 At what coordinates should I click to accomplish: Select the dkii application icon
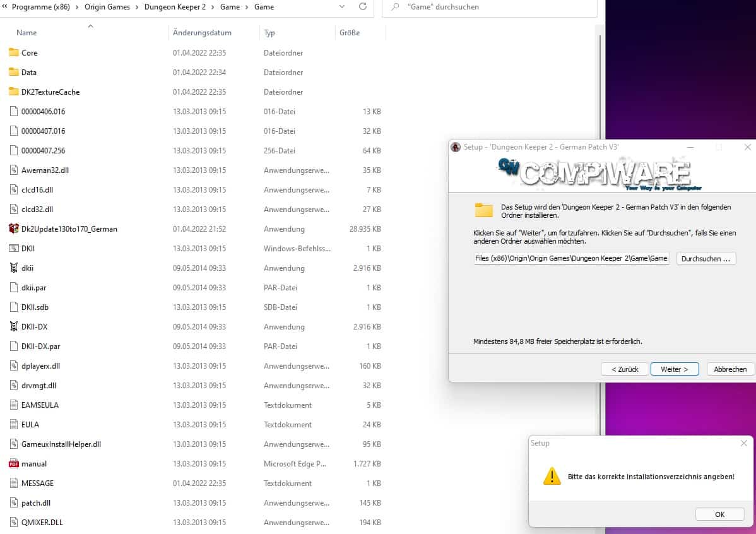coord(13,268)
